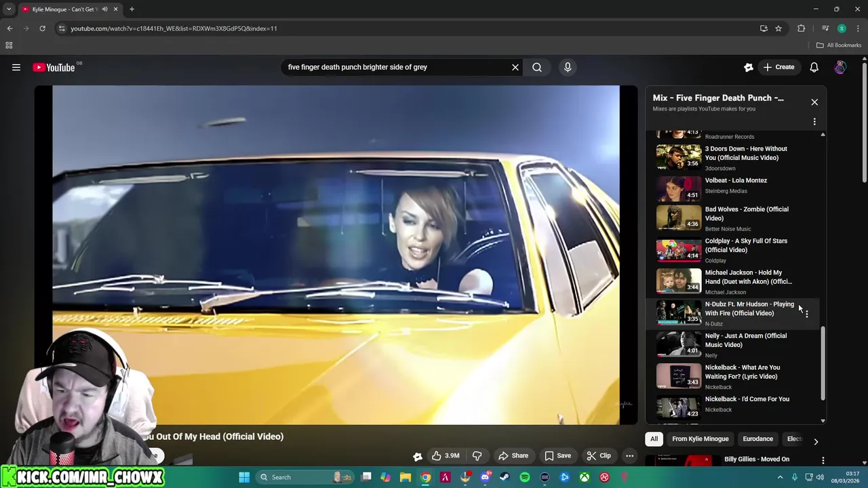Open Spotify from the taskbar
This screenshot has height=488, width=868.
click(x=525, y=477)
